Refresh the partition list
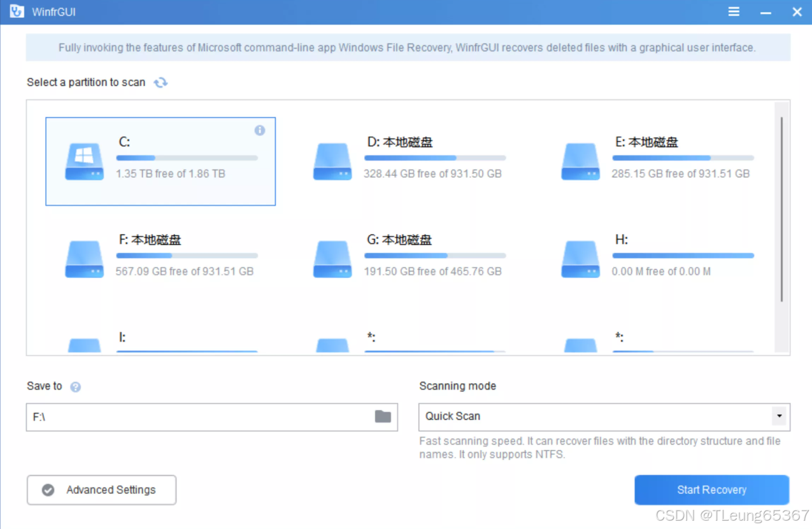Viewport: 812px width, 529px height. point(160,82)
